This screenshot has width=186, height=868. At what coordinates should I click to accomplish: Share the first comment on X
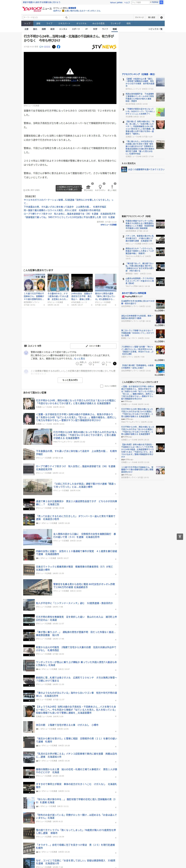[114, 364]
